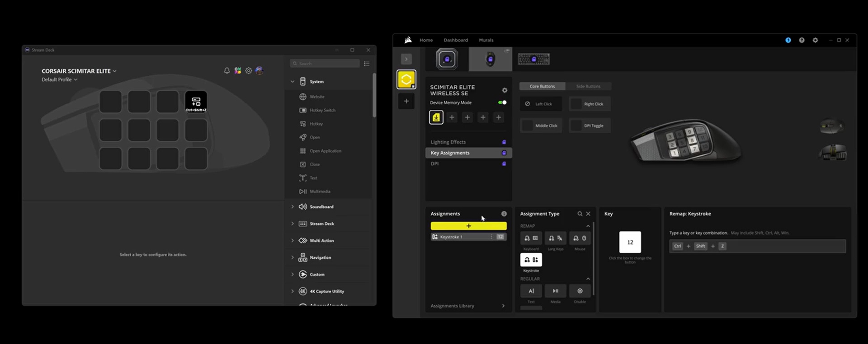The width and height of the screenshot is (868, 344).
Task: Click the Stream Deck Search field
Action: (x=325, y=64)
